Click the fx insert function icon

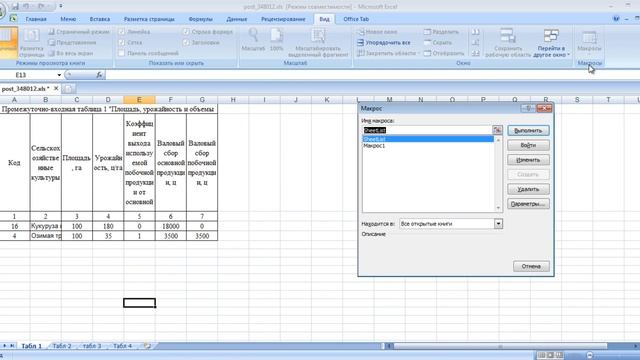click(99, 75)
